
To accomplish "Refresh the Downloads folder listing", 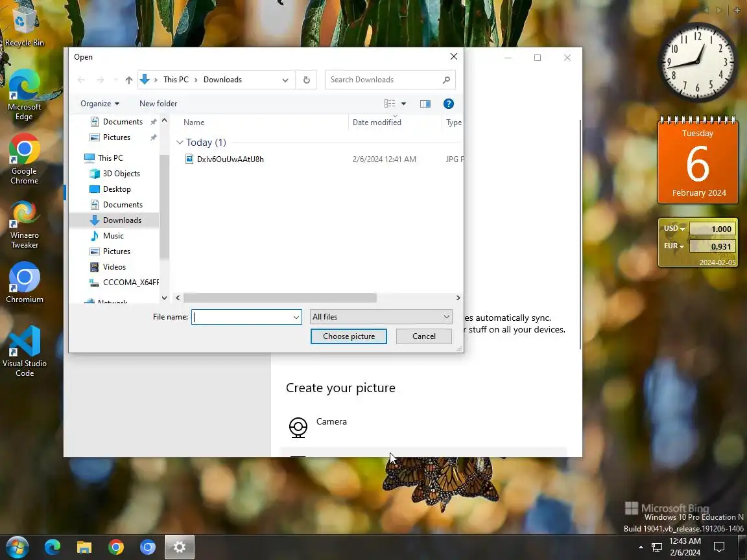I will (306, 80).
